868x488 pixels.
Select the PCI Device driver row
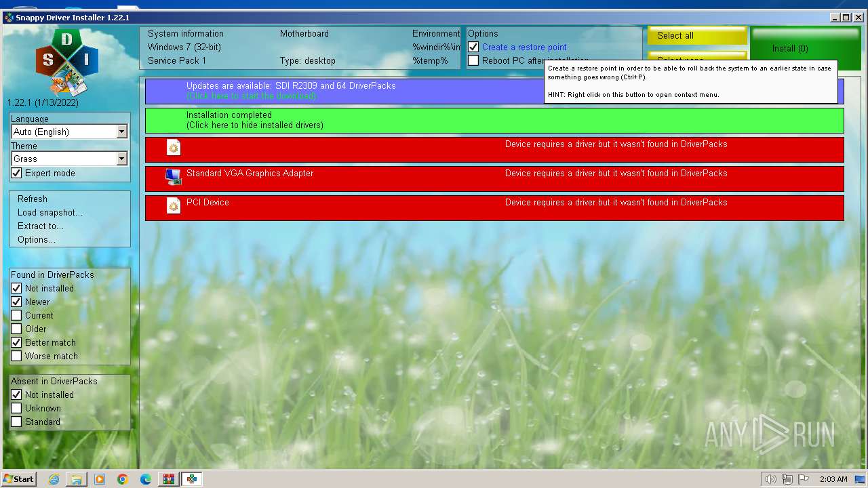494,207
